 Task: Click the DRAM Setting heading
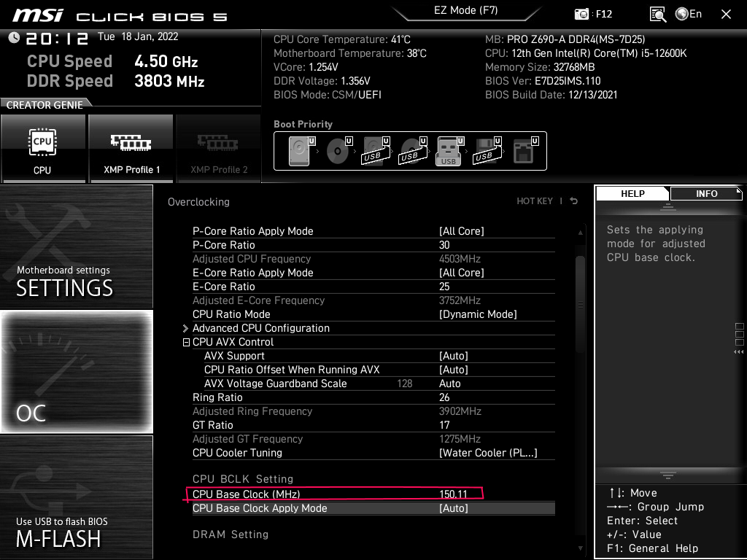(230, 534)
